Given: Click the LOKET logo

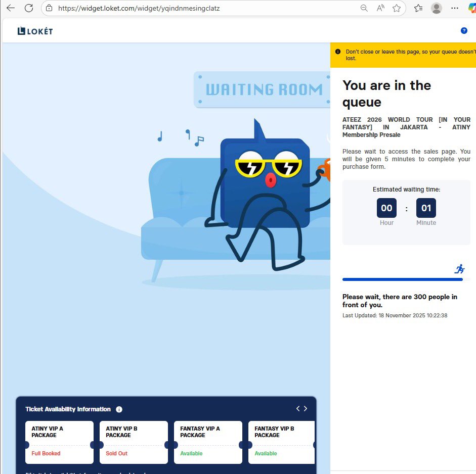Looking at the screenshot, I should (35, 31).
